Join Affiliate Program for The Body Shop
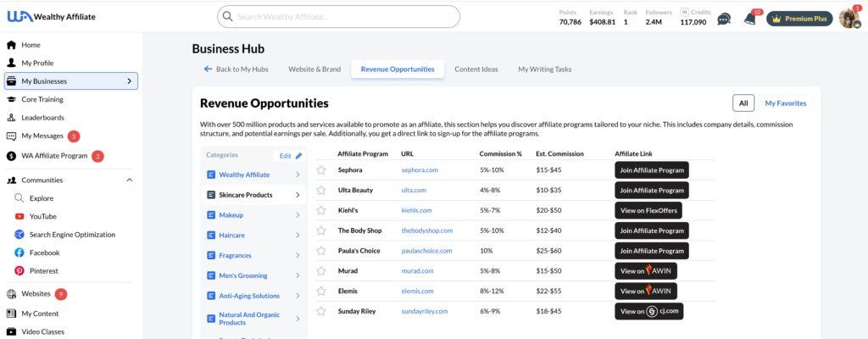868x339 pixels. coord(652,231)
